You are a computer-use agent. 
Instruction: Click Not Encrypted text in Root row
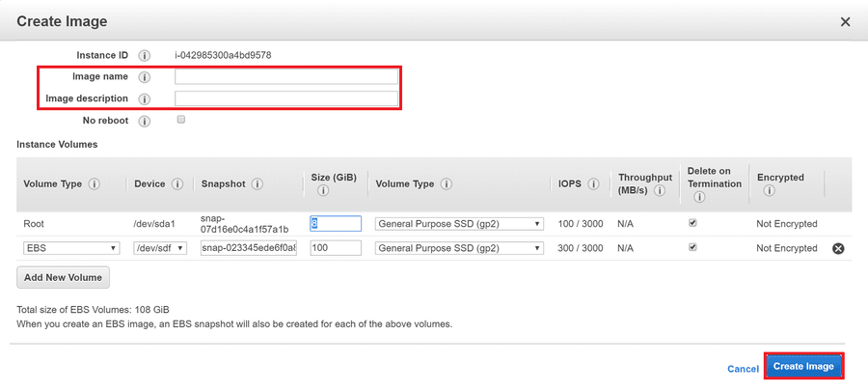point(787,224)
